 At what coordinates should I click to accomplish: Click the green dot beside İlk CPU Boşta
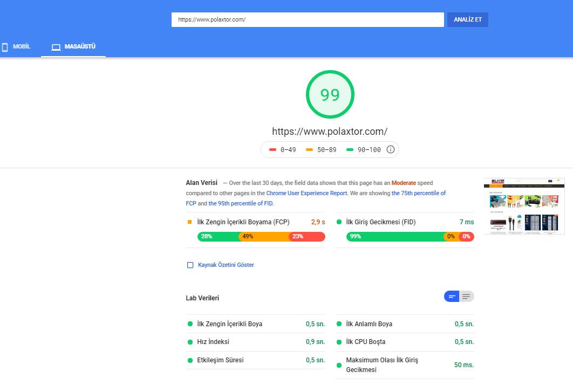(339, 342)
